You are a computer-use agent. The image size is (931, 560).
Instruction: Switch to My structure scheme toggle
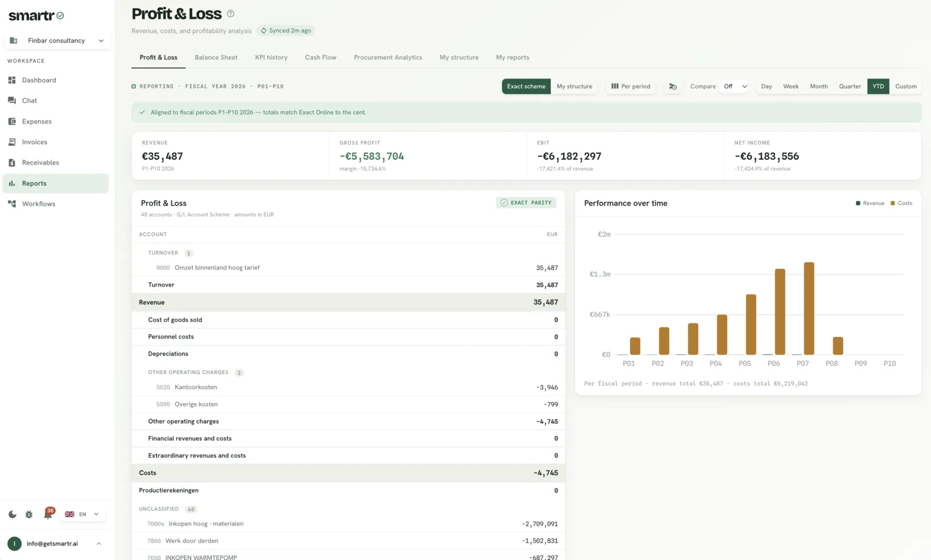click(x=574, y=86)
